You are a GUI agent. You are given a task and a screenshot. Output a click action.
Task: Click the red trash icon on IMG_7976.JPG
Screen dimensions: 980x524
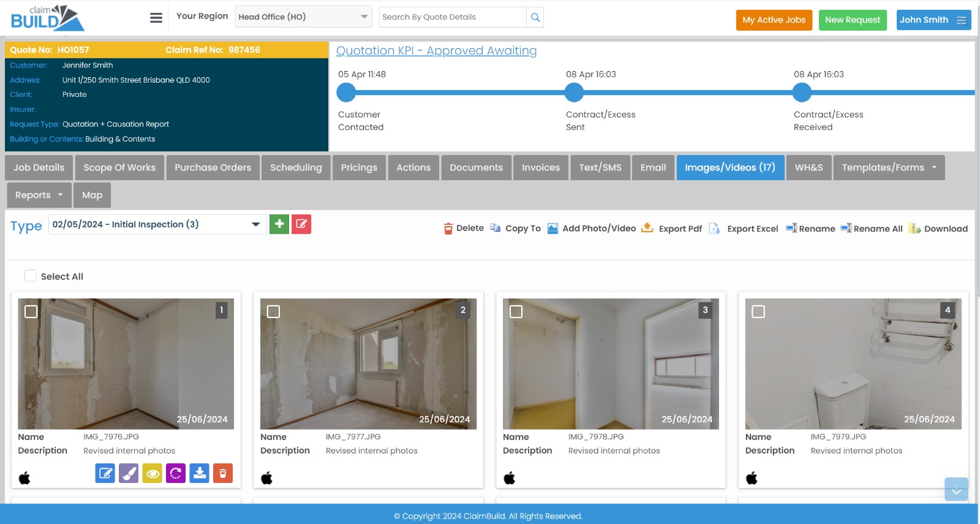(x=223, y=473)
